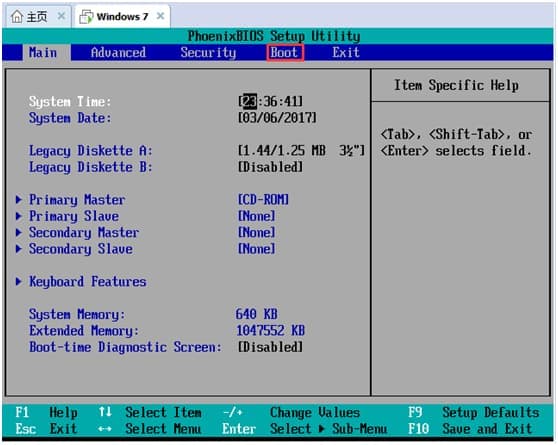Open the Keyboard Features sub-menu arrow
Screen dimensions: 558x445
(x=19, y=282)
